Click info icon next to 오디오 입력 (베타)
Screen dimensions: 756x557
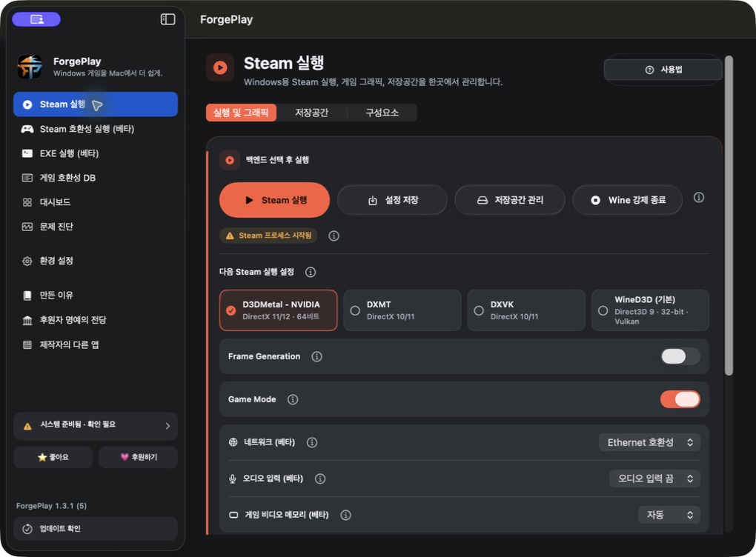pos(320,478)
